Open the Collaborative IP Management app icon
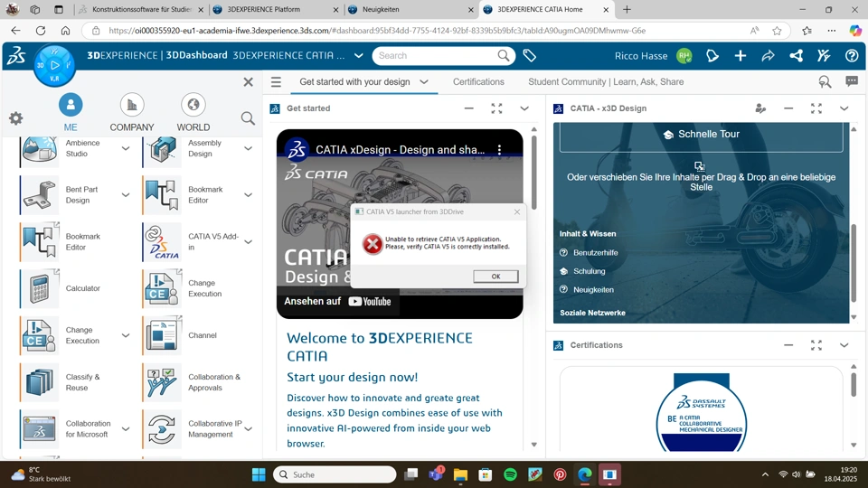The width and height of the screenshot is (868, 488). [162, 428]
